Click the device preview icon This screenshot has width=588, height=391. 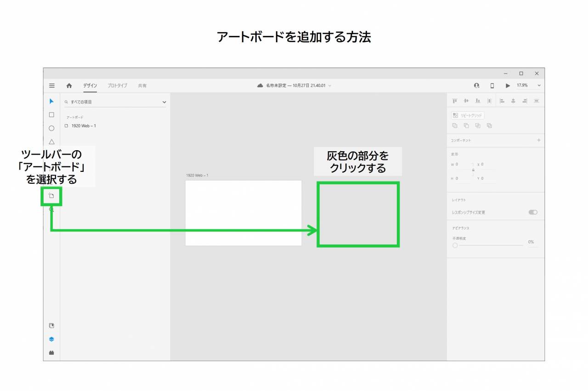(x=492, y=85)
